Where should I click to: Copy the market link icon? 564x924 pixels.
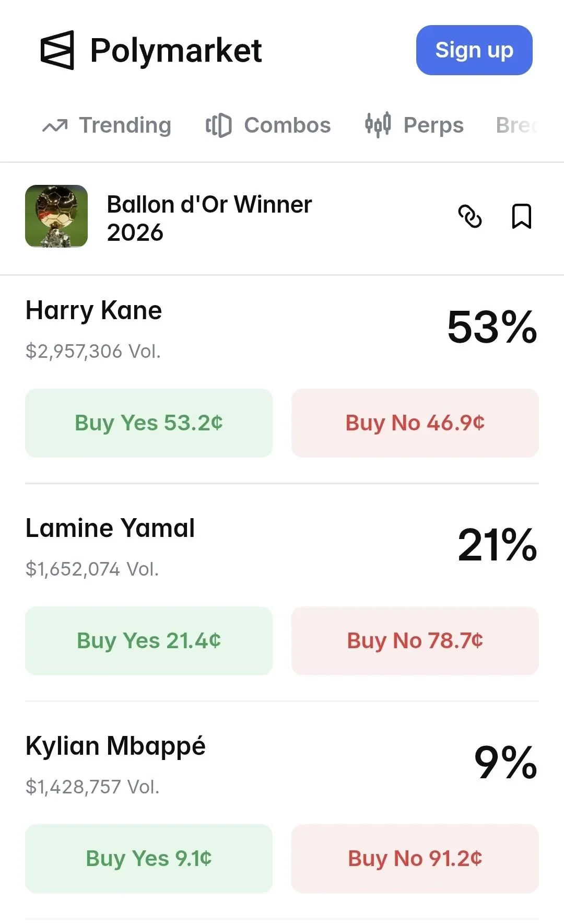click(470, 216)
